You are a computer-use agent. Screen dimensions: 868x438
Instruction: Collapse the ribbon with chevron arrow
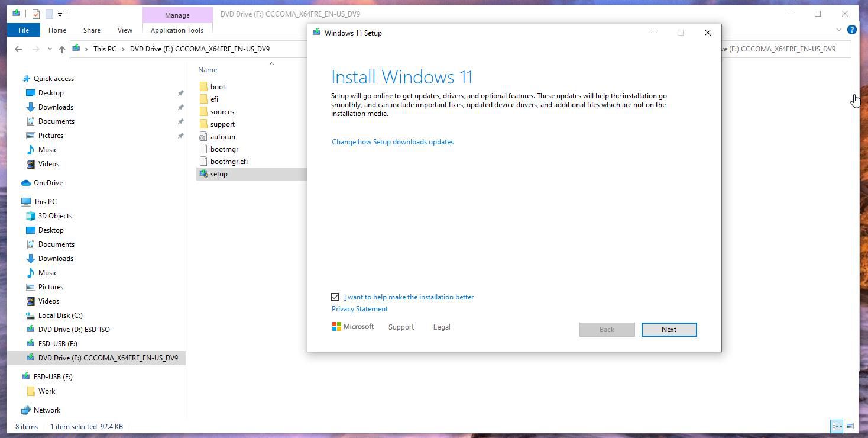point(838,30)
